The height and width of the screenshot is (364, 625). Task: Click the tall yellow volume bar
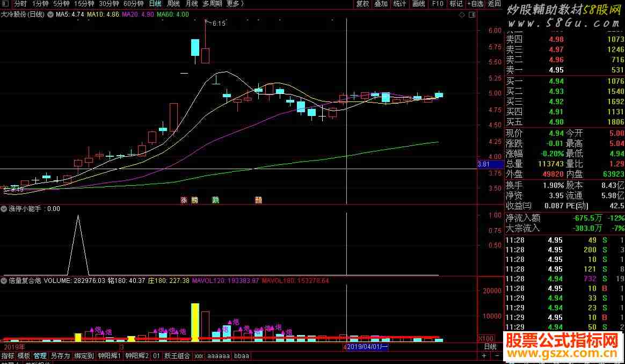point(195,322)
